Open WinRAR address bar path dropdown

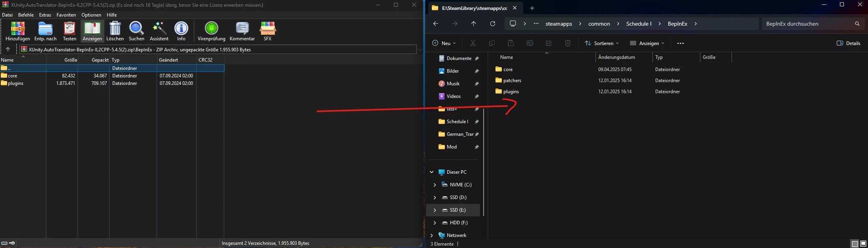tap(420, 49)
